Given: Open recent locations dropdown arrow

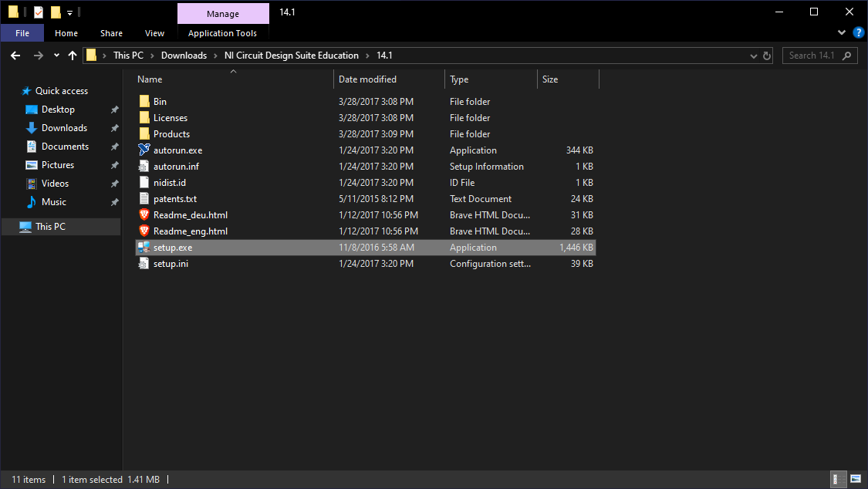Looking at the screenshot, I should pos(56,56).
